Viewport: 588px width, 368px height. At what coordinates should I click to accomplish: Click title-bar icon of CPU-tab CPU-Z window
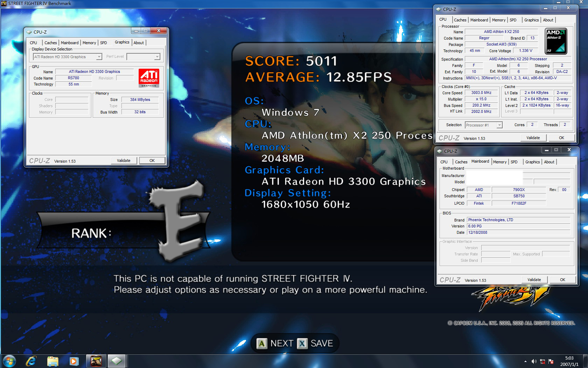[438, 9]
